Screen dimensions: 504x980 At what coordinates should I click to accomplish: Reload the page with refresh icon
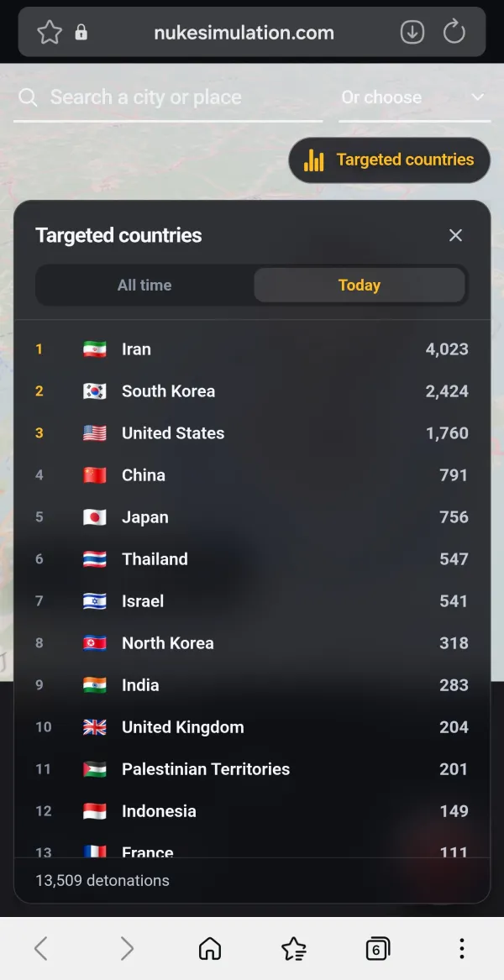click(454, 33)
